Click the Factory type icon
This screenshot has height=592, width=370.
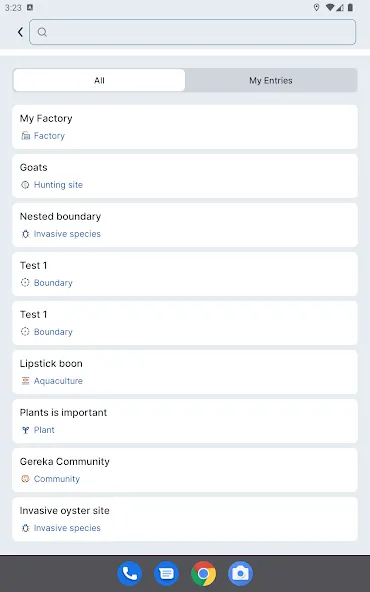tap(25, 136)
